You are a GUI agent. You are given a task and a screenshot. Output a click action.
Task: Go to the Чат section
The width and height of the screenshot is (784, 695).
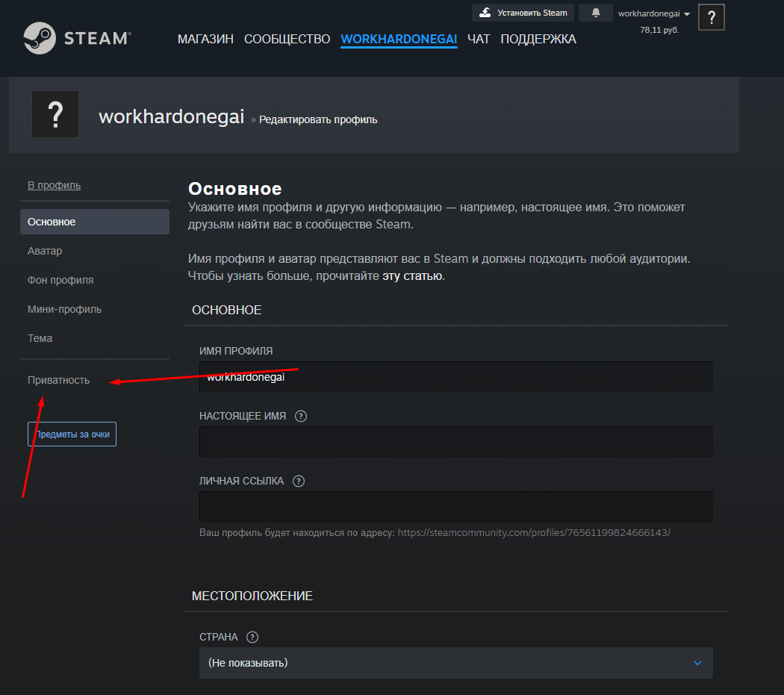(479, 39)
